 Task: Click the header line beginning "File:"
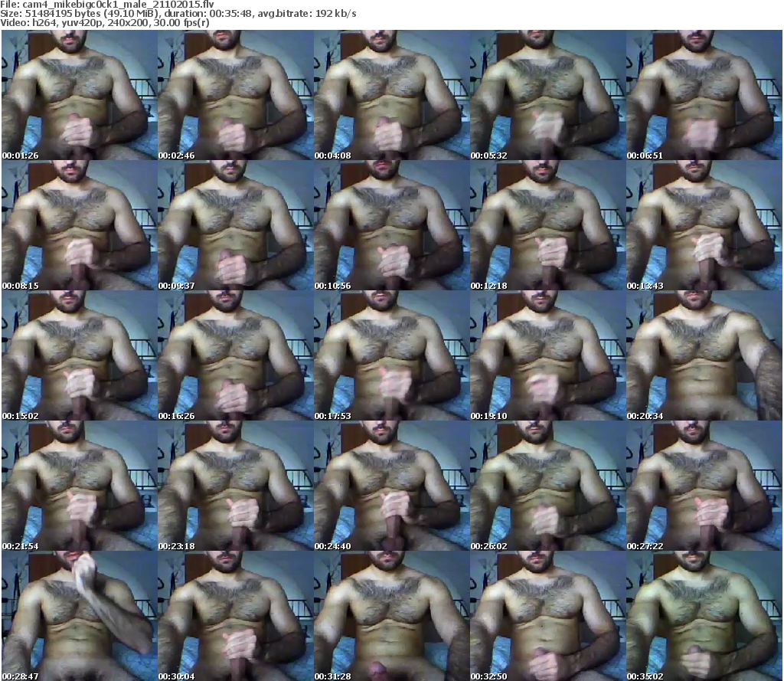[x=107, y=5]
